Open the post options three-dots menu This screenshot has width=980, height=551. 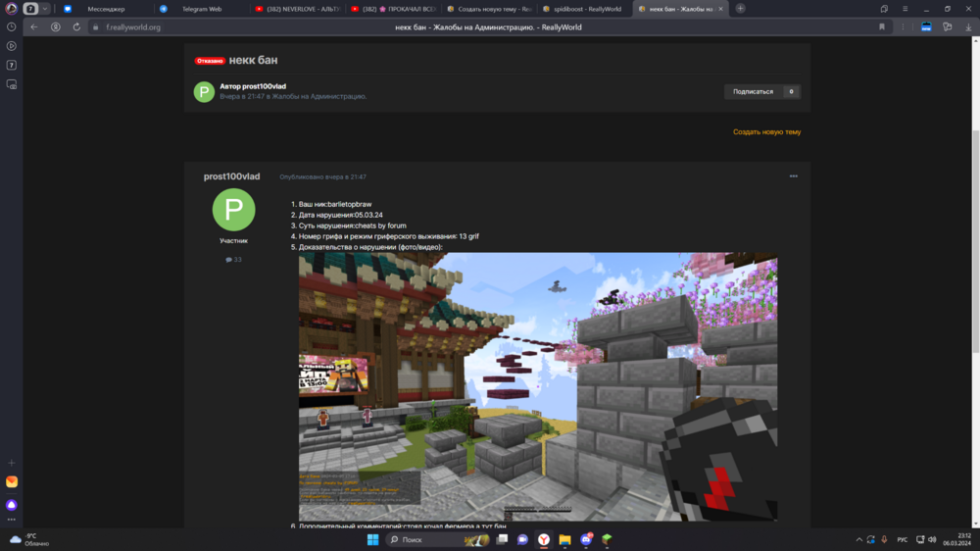[x=793, y=176]
